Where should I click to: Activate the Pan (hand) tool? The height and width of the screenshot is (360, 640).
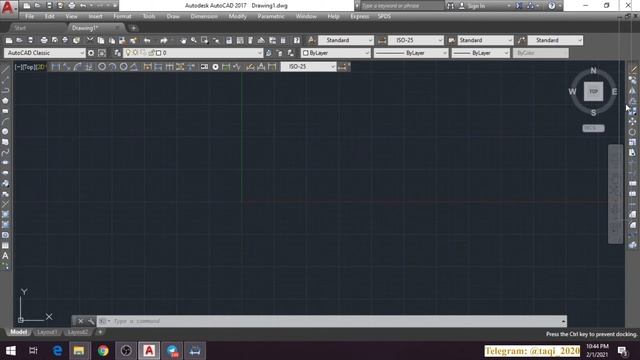tap(183, 40)
